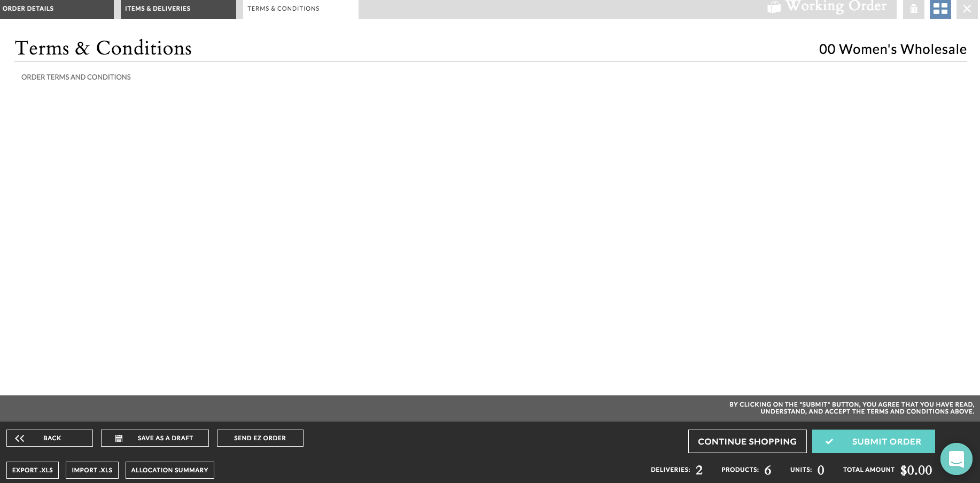Click Continue Shopping button
This screenshot has height=483, width=980.
[x=748, y=441]
